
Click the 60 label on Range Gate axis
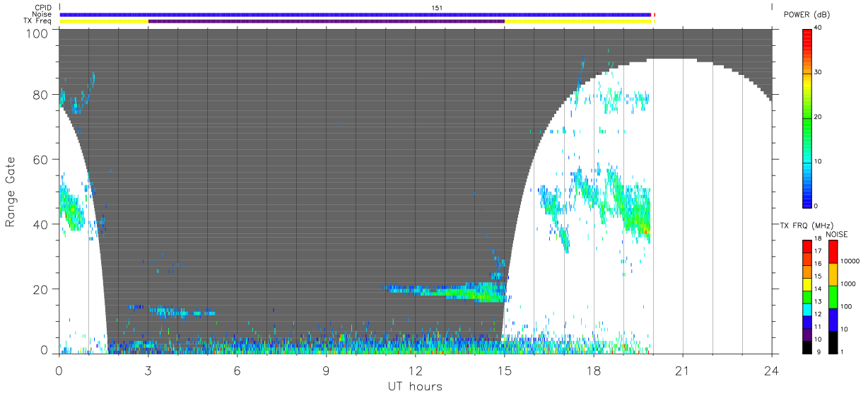(x=41, y=159)
